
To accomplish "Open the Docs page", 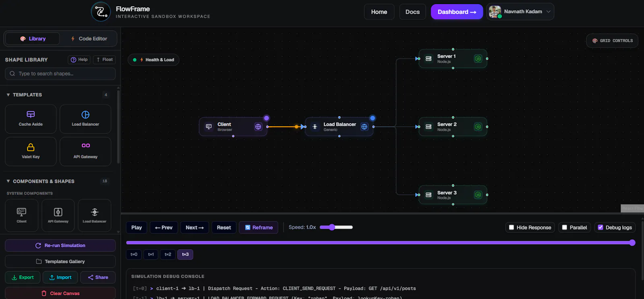I will [x=413, y=12].
